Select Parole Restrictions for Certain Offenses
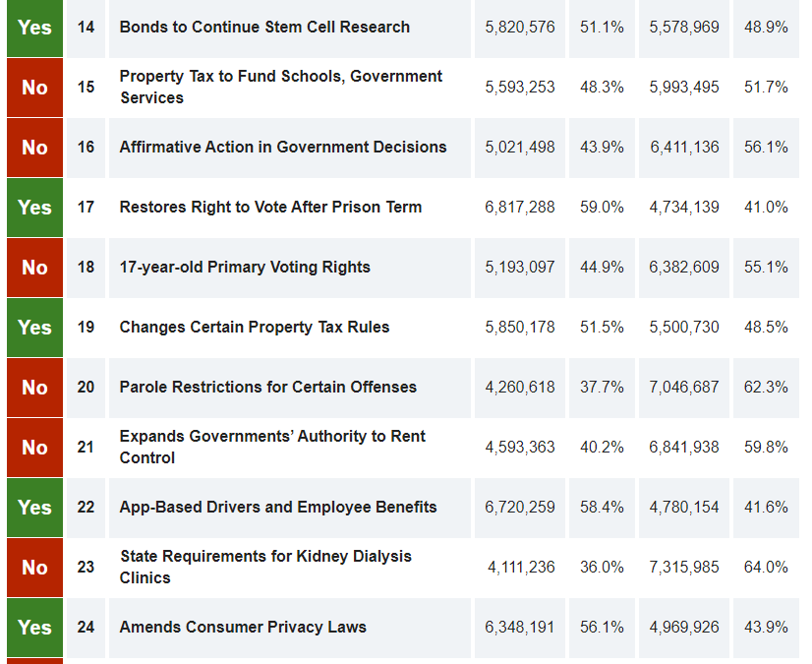The width and height of the screenshot is (812, 664). [x=267, y=388]
